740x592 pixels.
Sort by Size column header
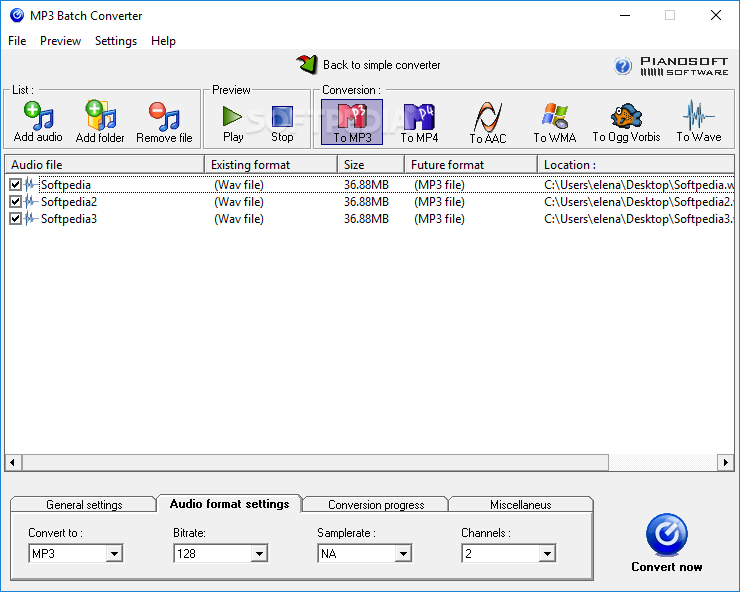[x=371, y=165]
